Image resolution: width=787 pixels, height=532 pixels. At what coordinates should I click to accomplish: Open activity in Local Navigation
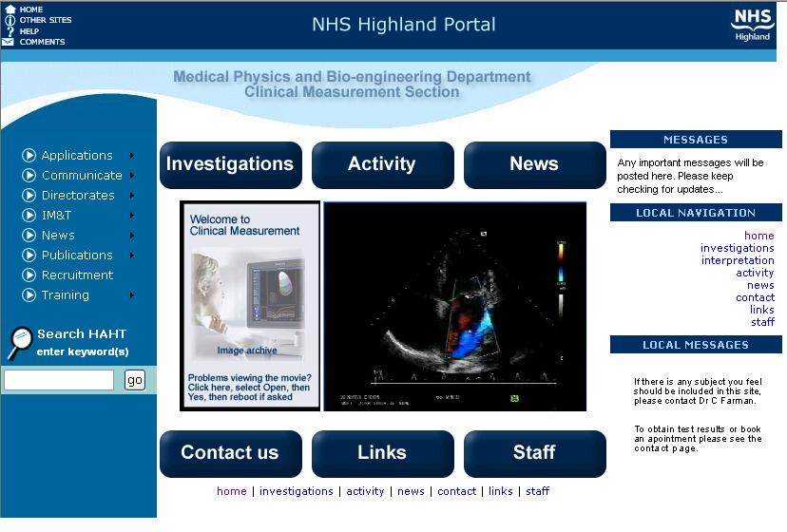pos(755,273)
